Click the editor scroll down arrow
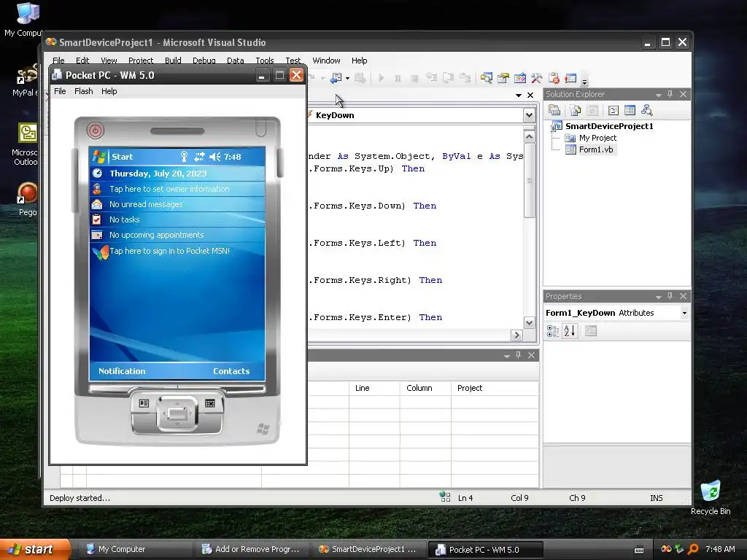This screenshot has width=747, height=560. tap(529, 322)
